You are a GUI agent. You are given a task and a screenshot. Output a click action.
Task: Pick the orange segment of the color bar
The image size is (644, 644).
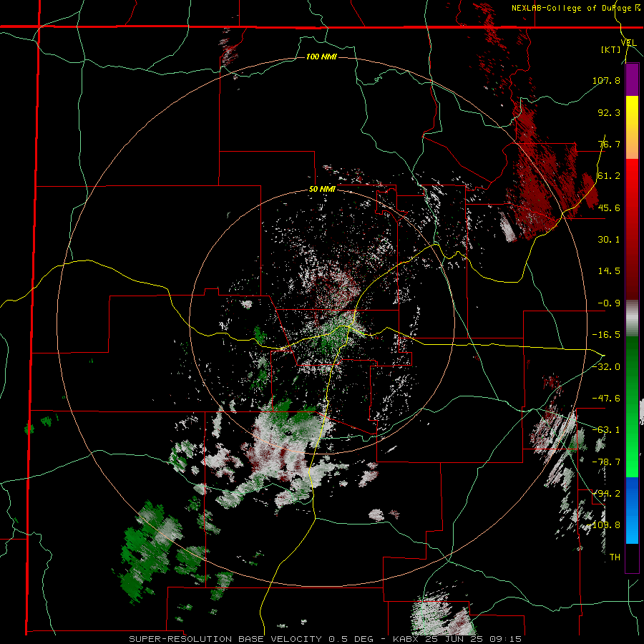632,144
